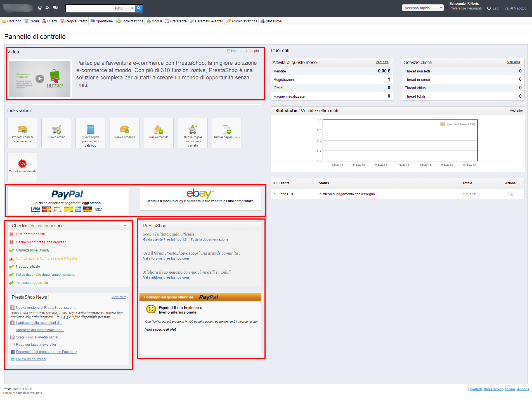Go to Vai Al Negozio link
This screenshot has height=405, width=532.
tap(515, 8)
